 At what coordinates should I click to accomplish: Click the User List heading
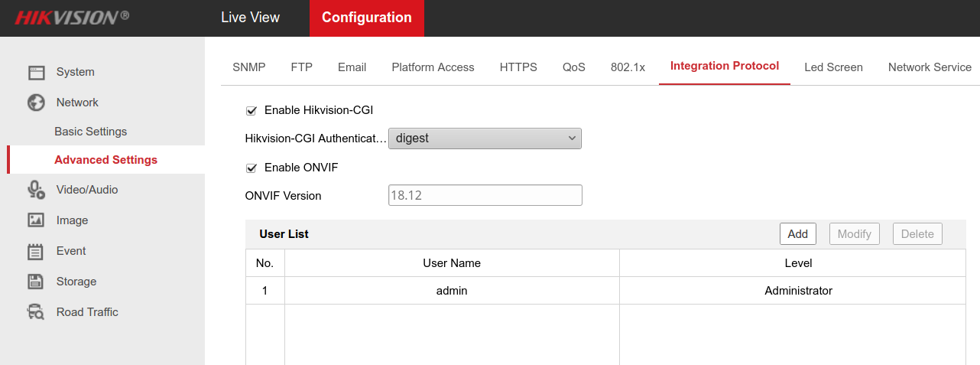coord(284,234)
